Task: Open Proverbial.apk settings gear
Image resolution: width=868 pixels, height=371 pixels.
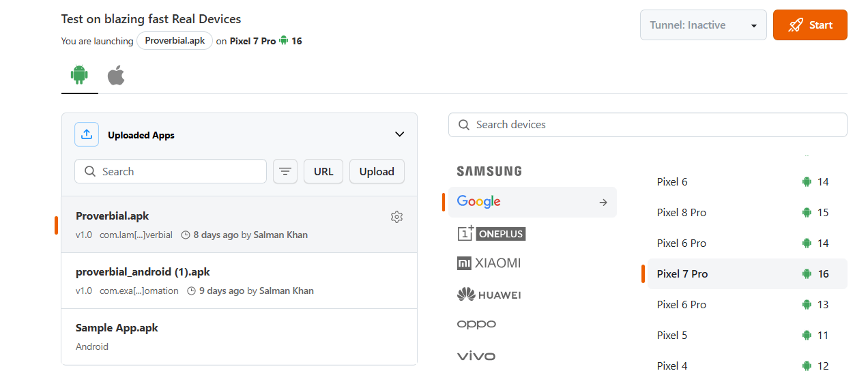Action: (x=396, y=217)
